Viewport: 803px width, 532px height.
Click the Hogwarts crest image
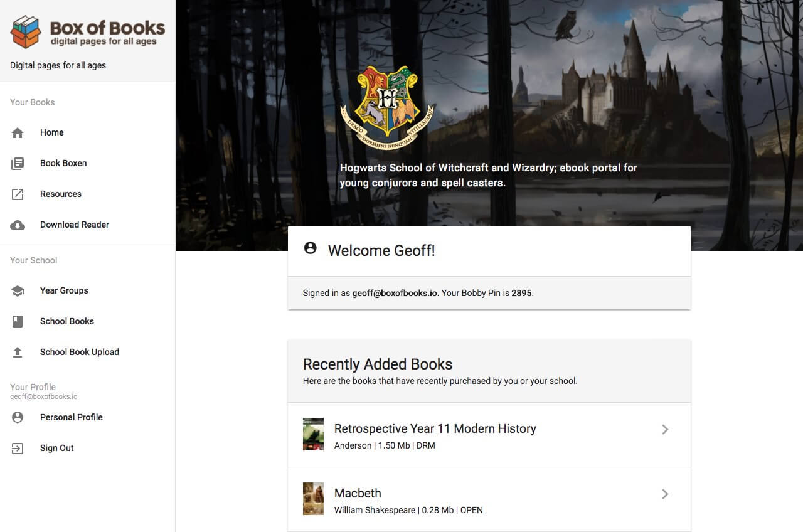pyautogui.click(x=387, y=107)
